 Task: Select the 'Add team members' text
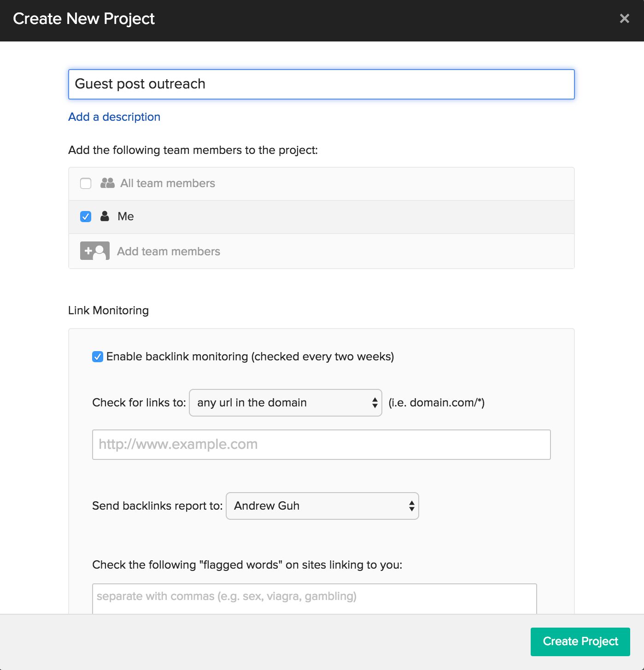click(x=169, y=252)
